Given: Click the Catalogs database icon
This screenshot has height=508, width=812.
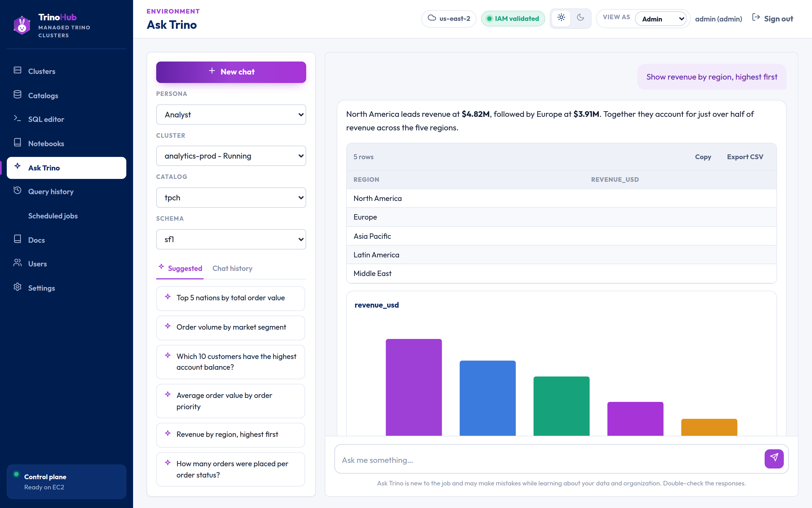Looking at the screenshot, I should 17,95.
